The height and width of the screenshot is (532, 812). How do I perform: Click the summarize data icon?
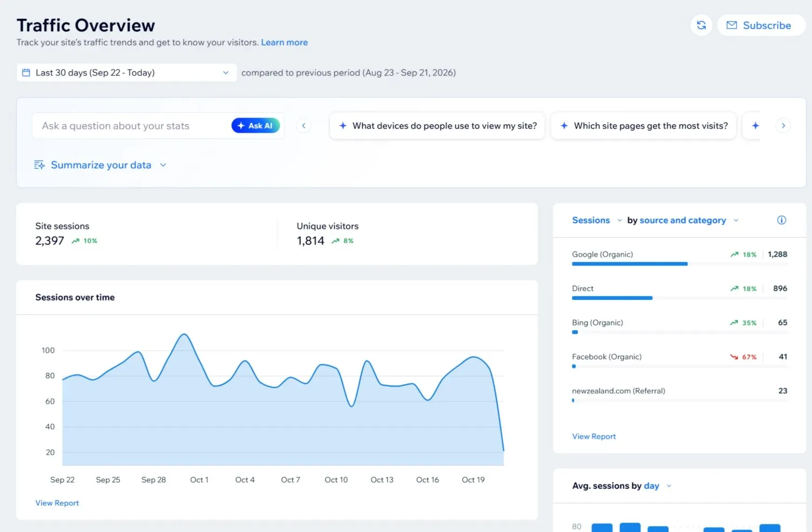pyautogui.click(x=39, y=165)
